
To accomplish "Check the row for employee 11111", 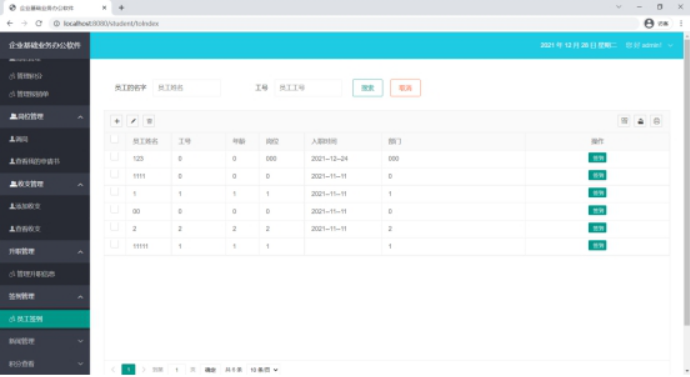I will tap(114, 244).
